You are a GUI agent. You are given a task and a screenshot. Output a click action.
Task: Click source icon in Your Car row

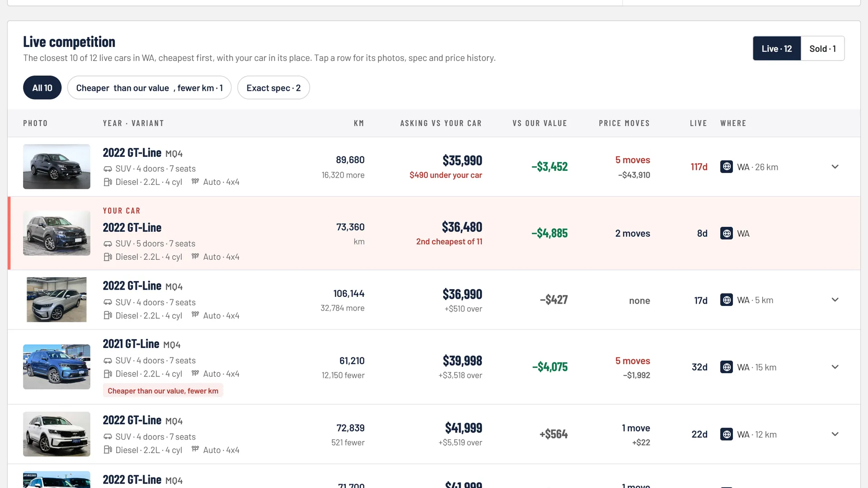click(x=726, y=233)
